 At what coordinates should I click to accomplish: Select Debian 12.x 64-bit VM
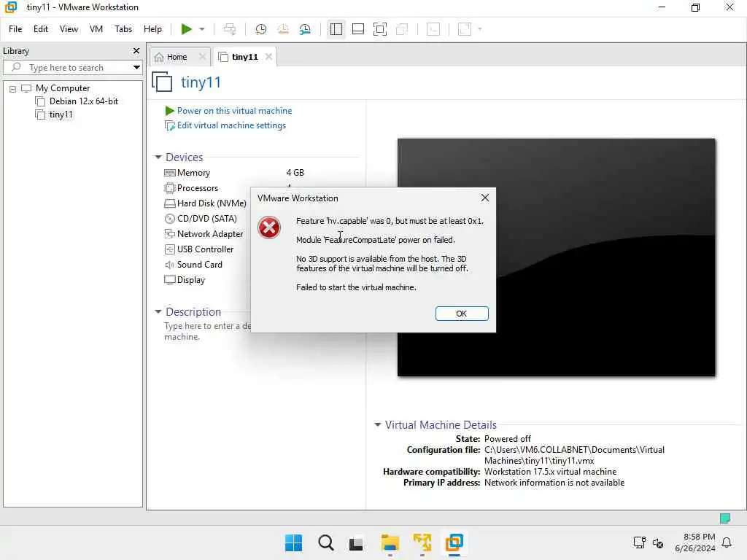coord(83,101)
